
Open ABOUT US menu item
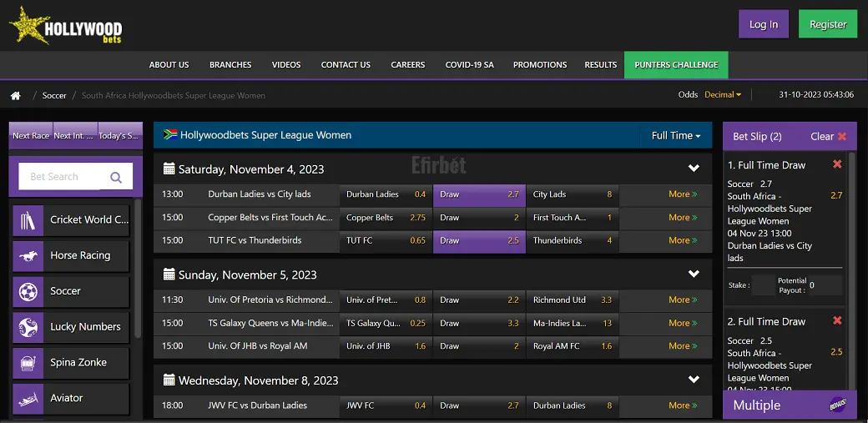coord(169,65)
